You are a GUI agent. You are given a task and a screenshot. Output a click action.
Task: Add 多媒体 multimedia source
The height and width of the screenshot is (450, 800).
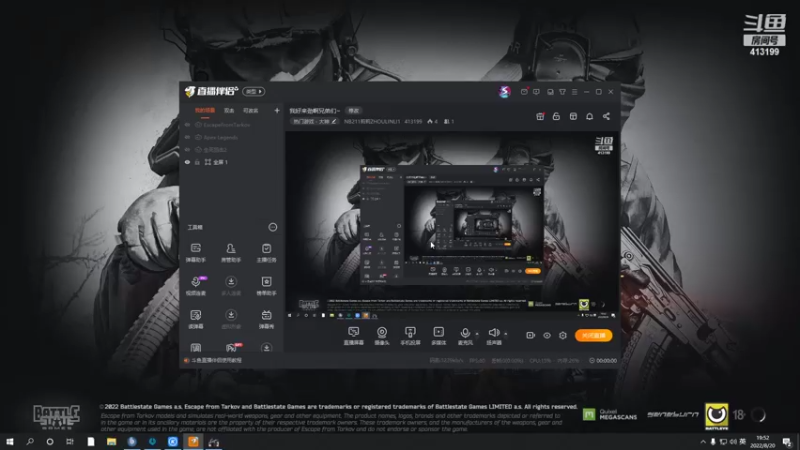pos(438,336)
